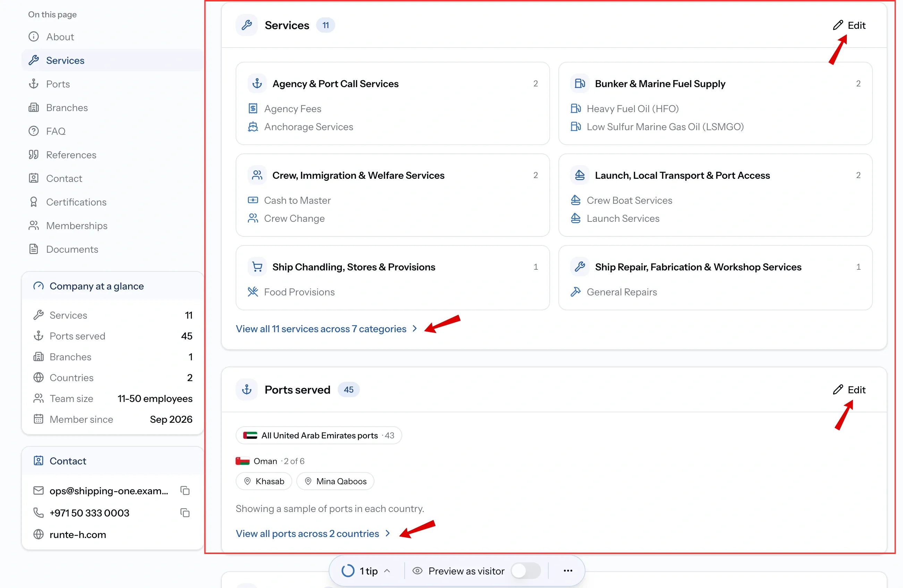
Task: Edit the Services section
Action: click(x=850, y=25)
